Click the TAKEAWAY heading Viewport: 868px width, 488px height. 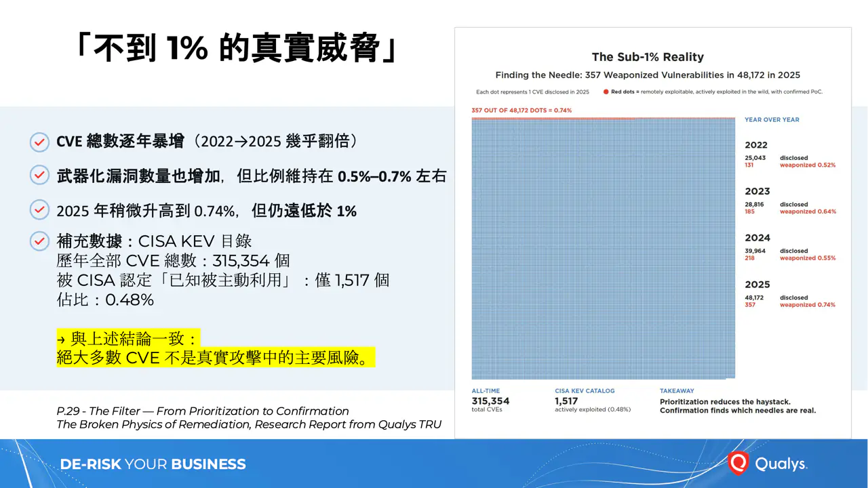coord(677,391)
